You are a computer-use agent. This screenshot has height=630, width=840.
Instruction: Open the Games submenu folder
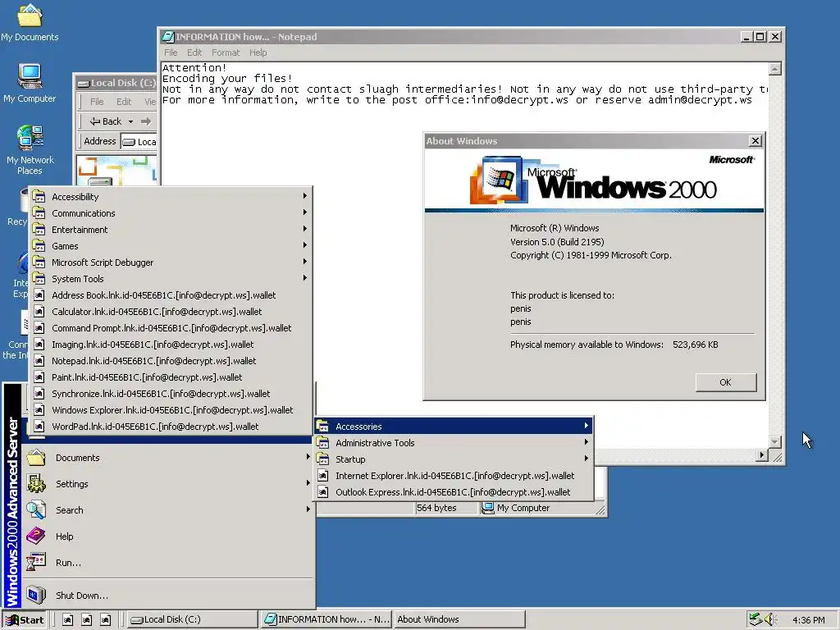(171, 246)
